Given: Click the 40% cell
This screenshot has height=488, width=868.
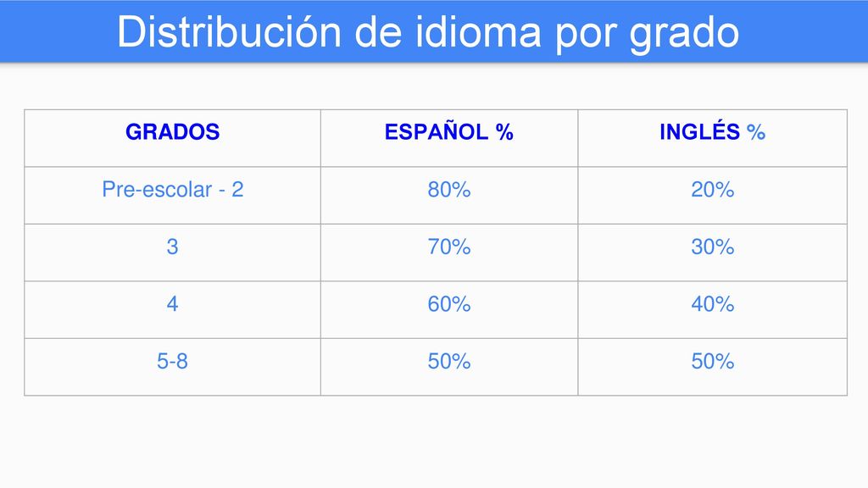Looking at the screenshot, I should 712,310.
